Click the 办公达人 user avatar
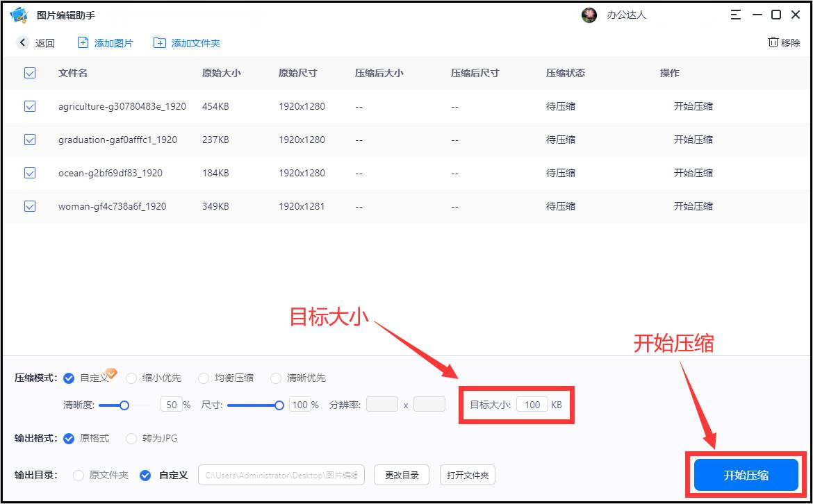The height and width of the screenshot is (504, 813). pyautogui.click(x=589, y=15)
